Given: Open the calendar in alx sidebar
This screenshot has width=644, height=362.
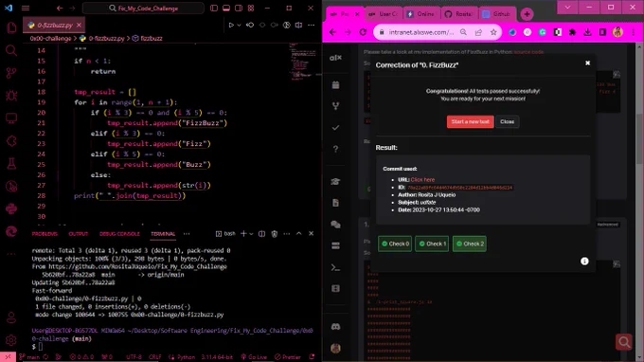Looking at the screenshot, I should point(335,85).
